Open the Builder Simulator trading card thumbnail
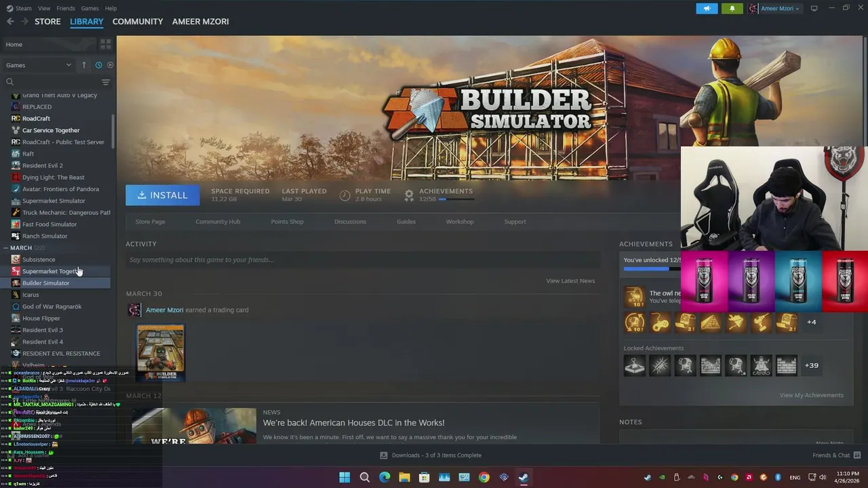Screen dimensions: 868x488 click(x=161, y=352)
